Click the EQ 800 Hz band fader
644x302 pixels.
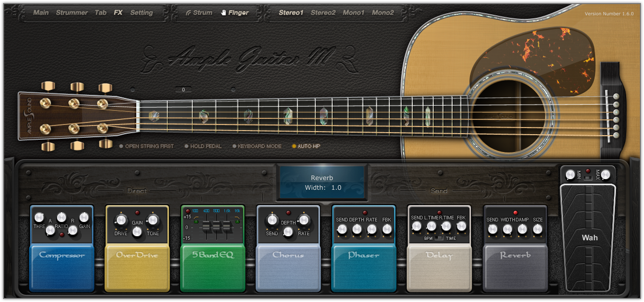click(216, 225)
